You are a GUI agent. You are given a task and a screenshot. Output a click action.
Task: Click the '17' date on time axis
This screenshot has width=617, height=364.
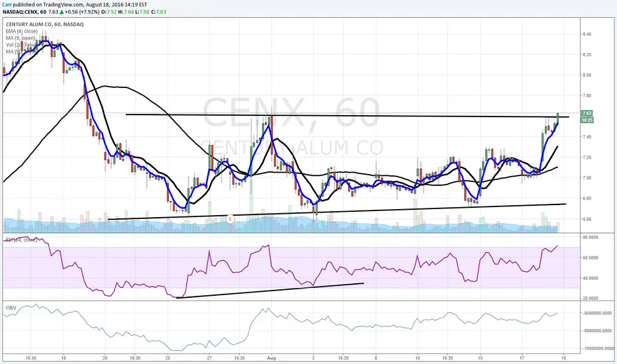pos(522,358)
